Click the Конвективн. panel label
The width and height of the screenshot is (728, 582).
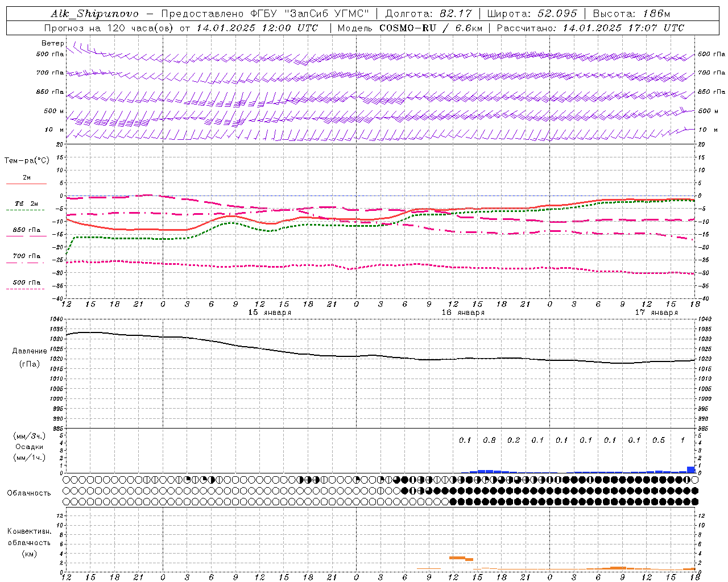click(x=30, y=531)
